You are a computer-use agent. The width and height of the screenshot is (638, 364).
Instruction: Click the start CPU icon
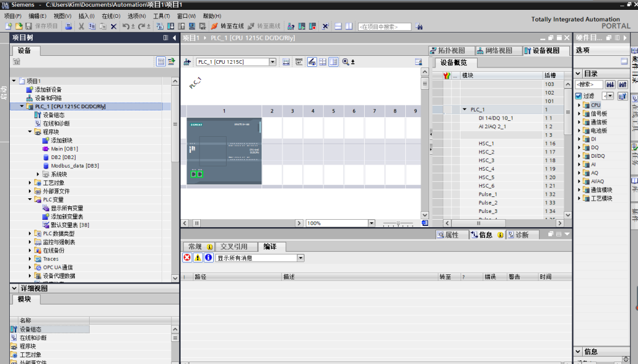coord(301,26)
